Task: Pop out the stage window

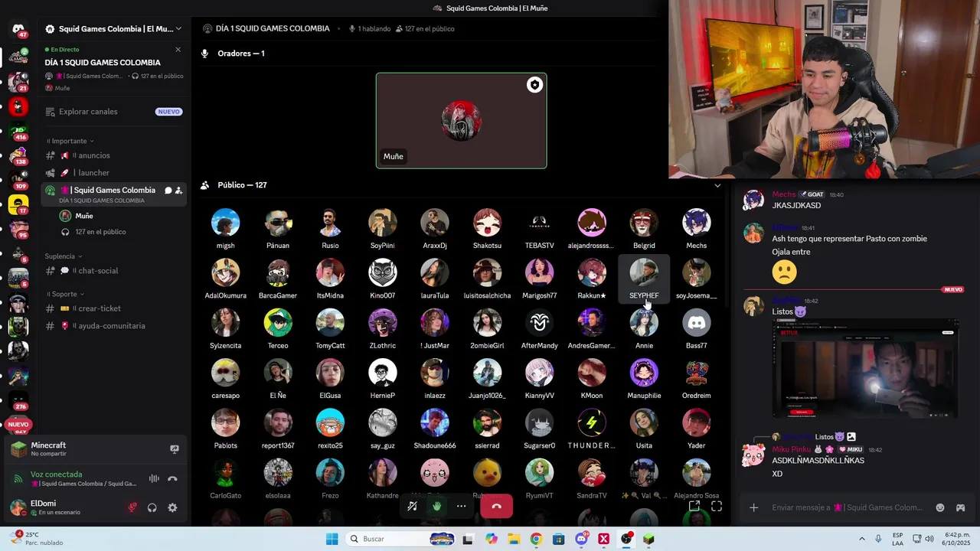Action: tap(694, 506)
